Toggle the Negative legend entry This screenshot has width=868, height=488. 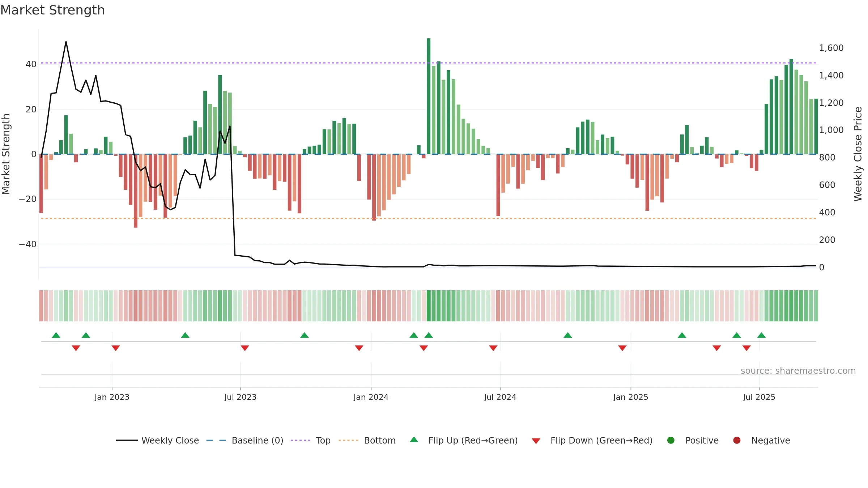(761, 440)
